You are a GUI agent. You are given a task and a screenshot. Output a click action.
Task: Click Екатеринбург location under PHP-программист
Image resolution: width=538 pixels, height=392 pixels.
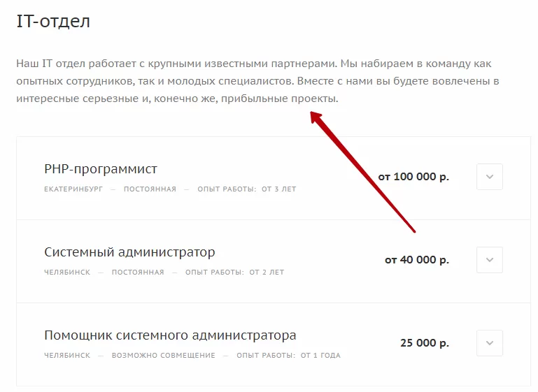click(x=73, y=189)
